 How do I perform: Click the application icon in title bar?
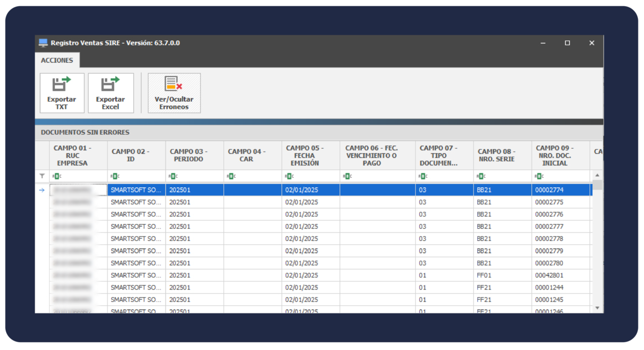click(x=43, y=43)
